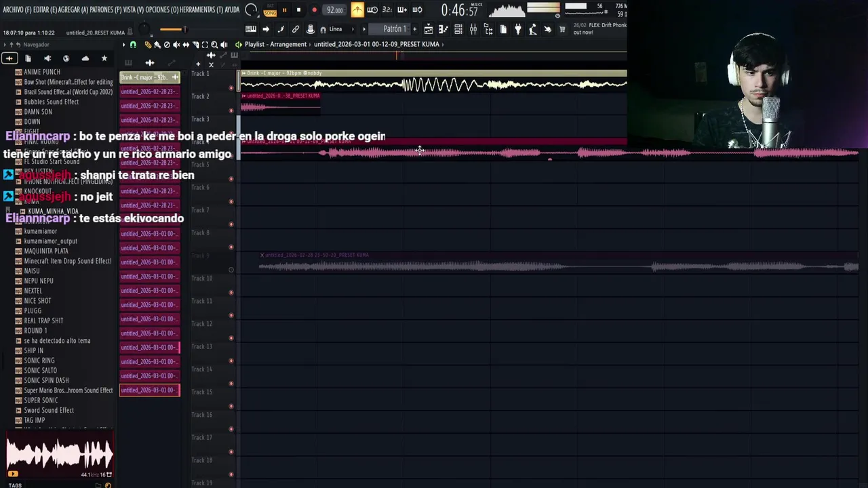Viewport: 868px width, 488px height.
Task: Toggle the 3-2-1 countdown before recording
Action: click(x=387, y=10)
